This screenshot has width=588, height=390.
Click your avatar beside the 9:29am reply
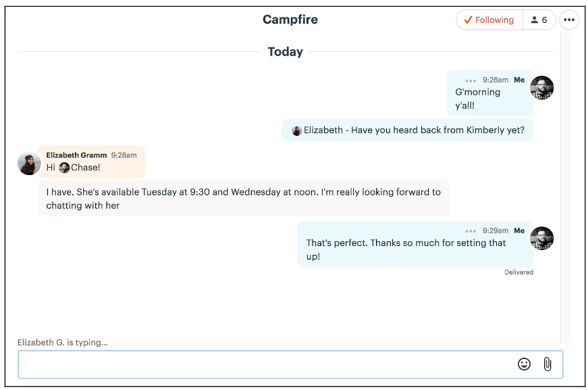(x=543, y=238)
